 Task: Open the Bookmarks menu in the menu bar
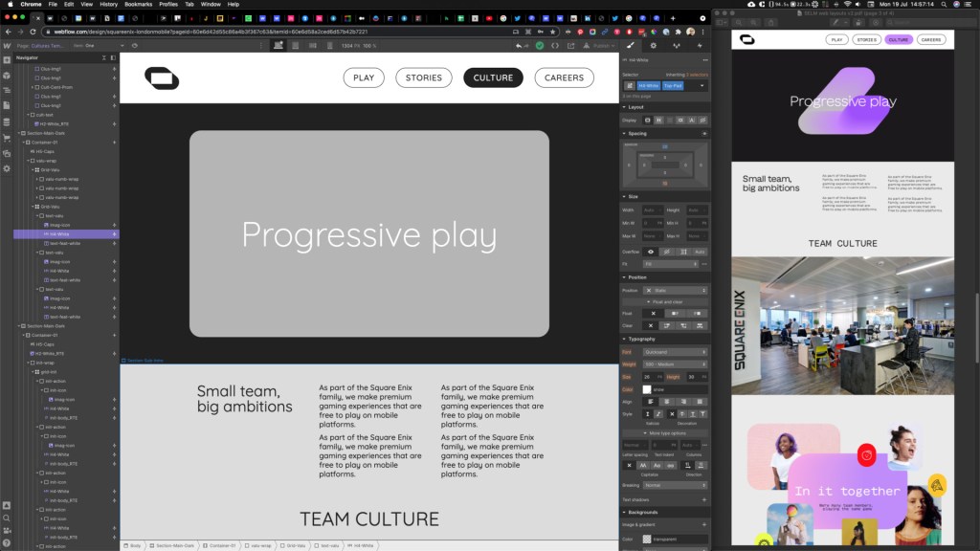click(138, 4)
